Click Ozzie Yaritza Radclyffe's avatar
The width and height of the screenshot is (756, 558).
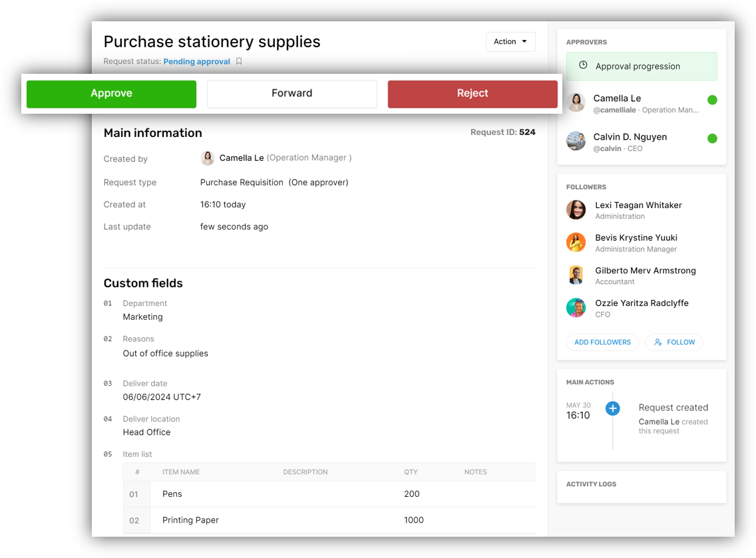576,307
